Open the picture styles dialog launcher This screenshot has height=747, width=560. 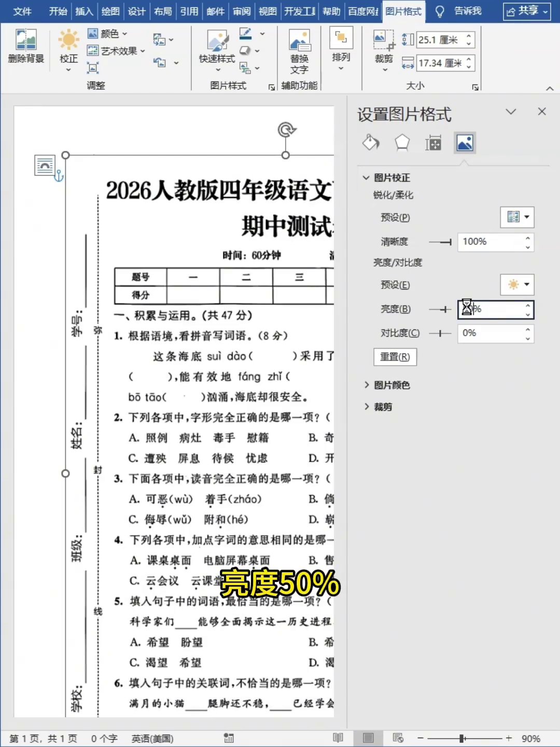(271, 87)
